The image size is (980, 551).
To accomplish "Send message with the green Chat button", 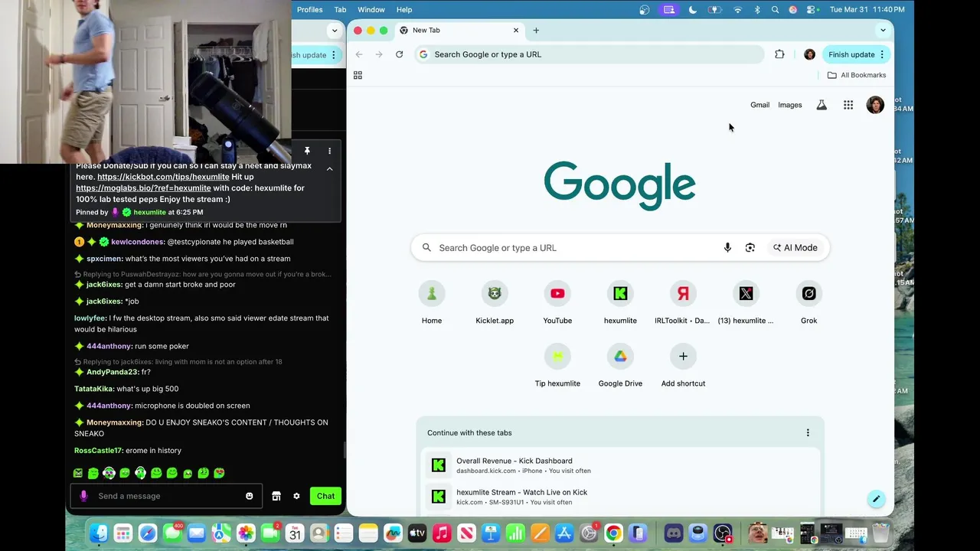I will pos(325,496).
